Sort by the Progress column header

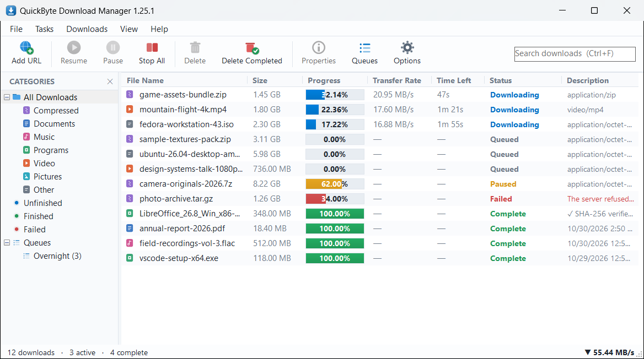click(335, 80)
